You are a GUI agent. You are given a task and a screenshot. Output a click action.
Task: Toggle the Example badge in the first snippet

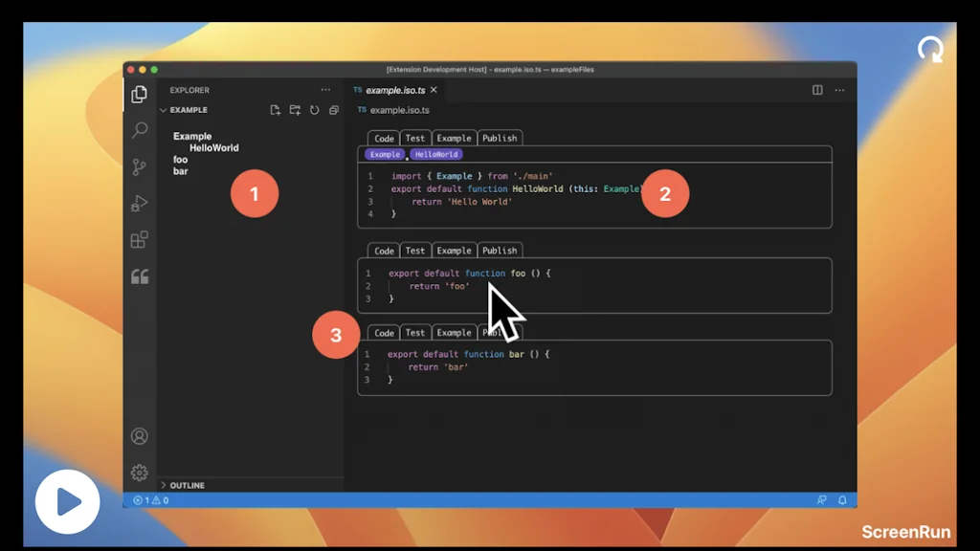384,153
